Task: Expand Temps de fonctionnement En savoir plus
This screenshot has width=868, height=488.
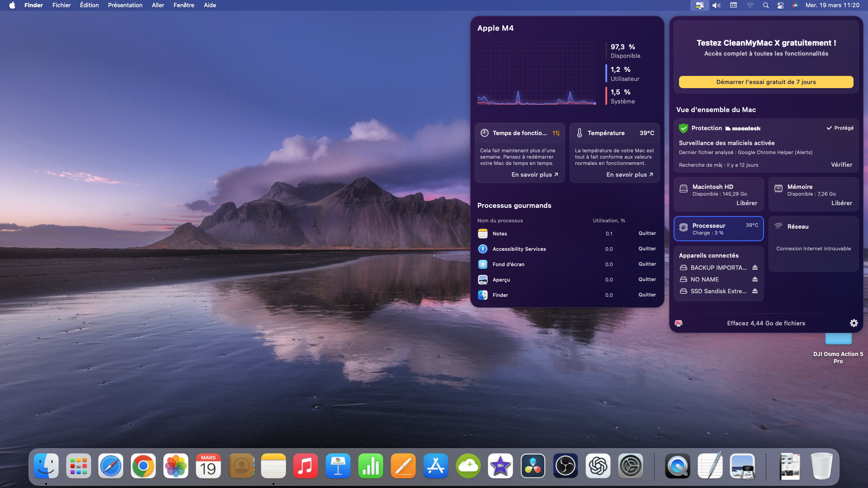Action: tap(534, 174)
